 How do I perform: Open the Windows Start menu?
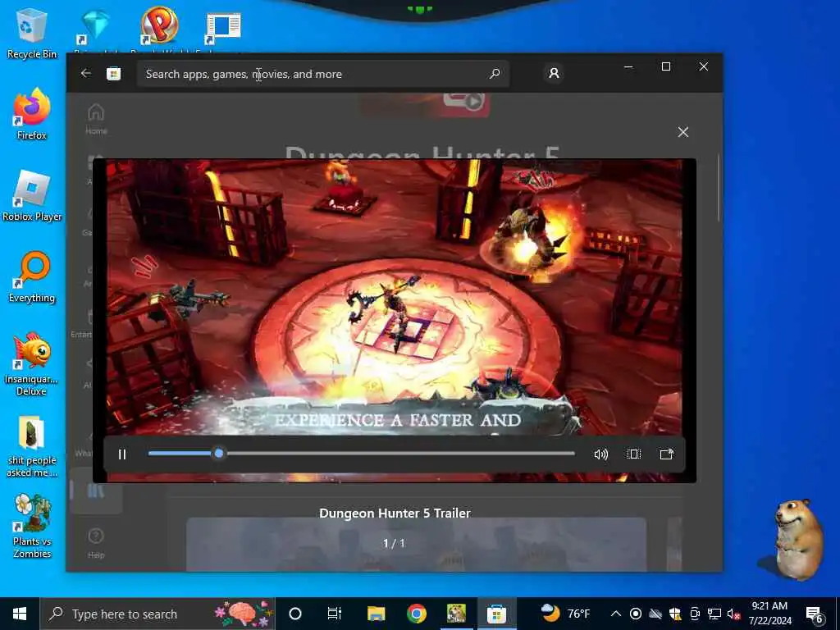point(20,614)
